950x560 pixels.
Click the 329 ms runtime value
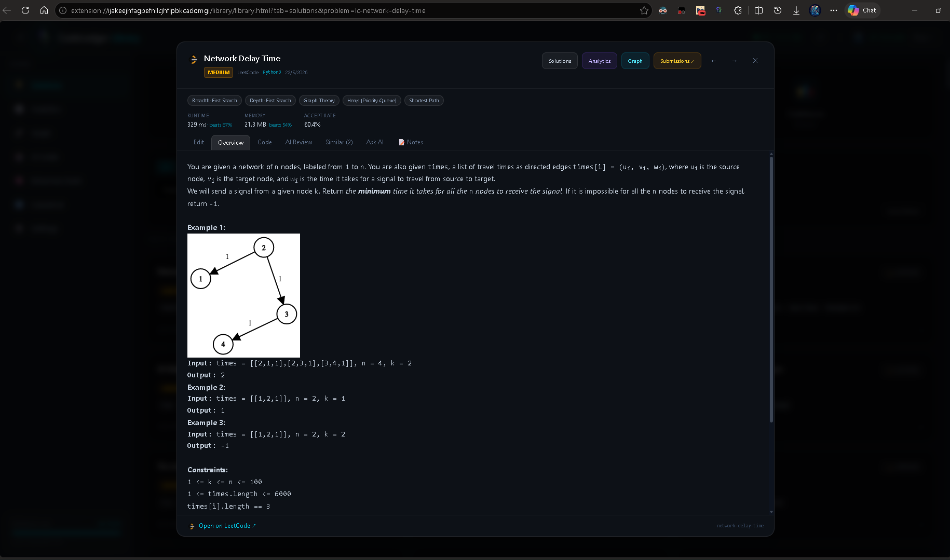pos(197,125)
